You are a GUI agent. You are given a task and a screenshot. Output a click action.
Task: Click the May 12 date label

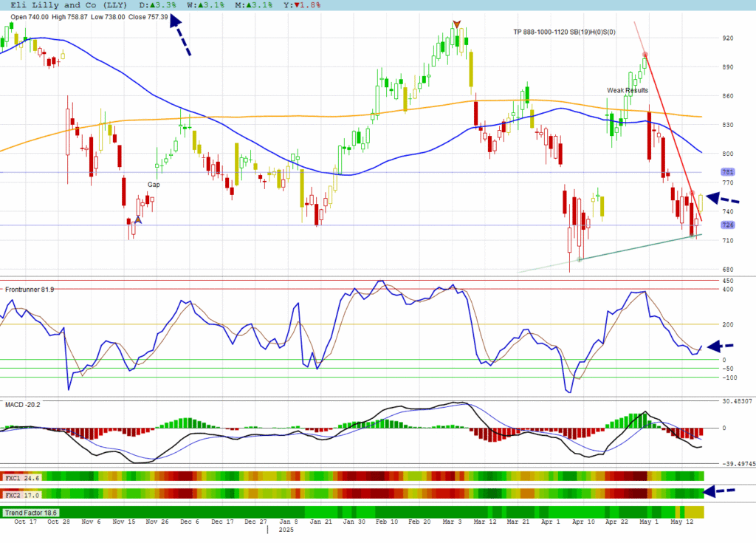coord(682,522)
